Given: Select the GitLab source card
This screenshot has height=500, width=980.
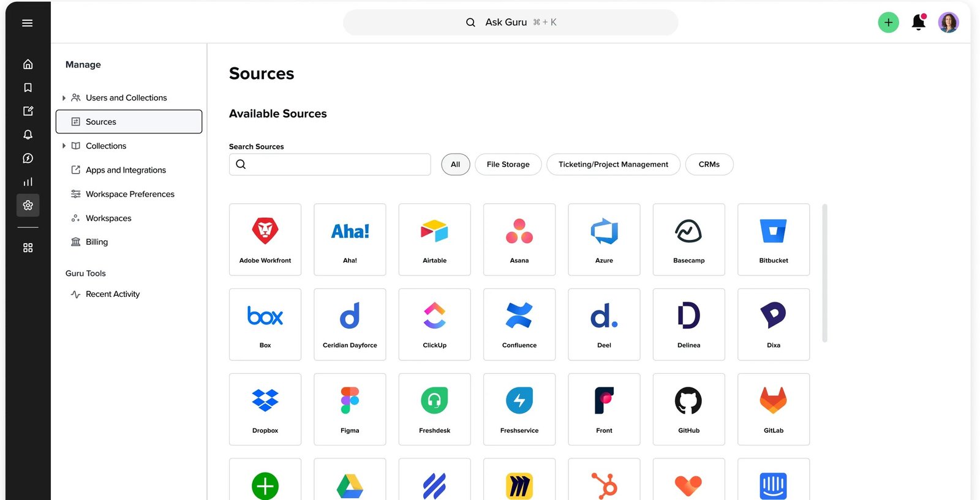Looking at the screenshot, I should pyautogui.click(x=774, y=409).
